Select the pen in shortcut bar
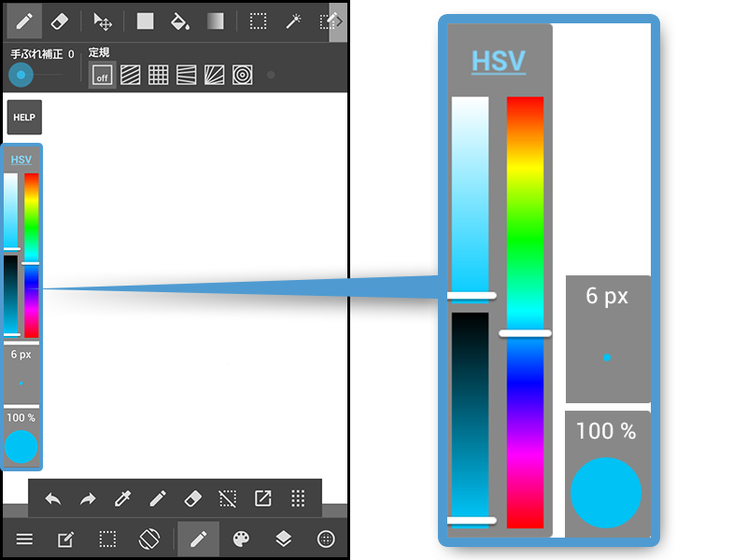The width and height of the screenshot is (747, 560). [158, 499]
